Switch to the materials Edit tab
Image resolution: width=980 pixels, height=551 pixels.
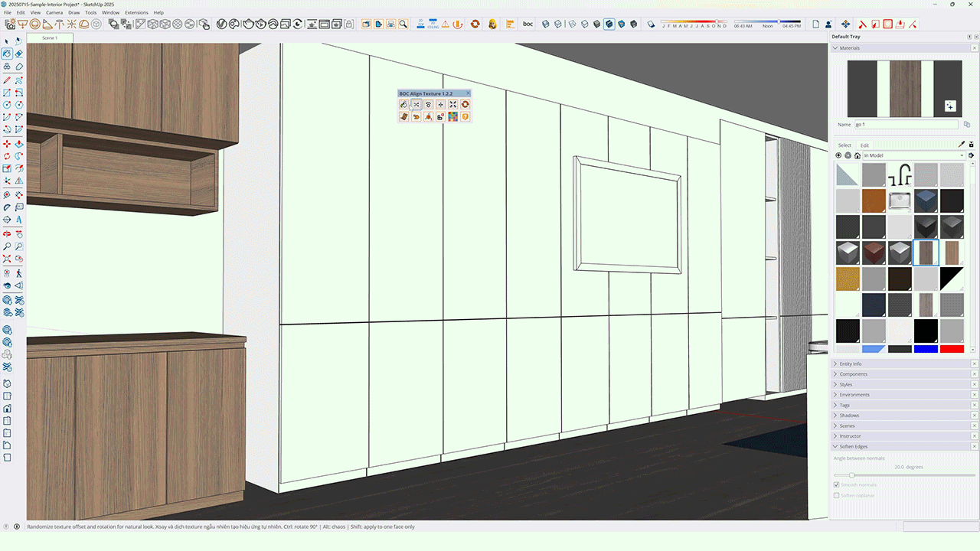pos(864,145)
